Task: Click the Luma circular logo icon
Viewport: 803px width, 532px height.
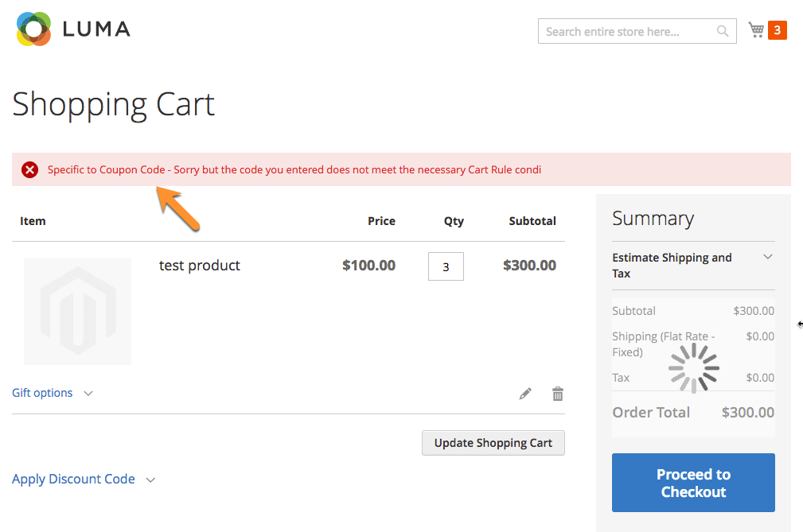Action: tap(33, 29)
